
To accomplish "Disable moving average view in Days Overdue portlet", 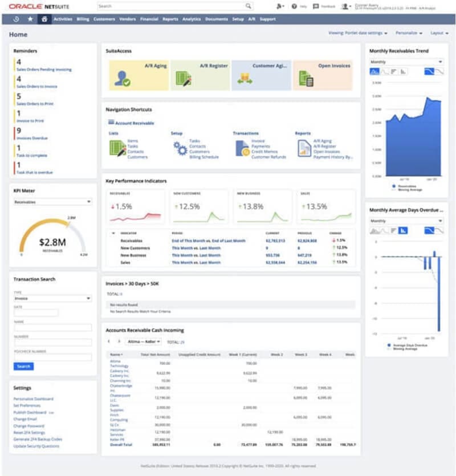I will [439, 231].
